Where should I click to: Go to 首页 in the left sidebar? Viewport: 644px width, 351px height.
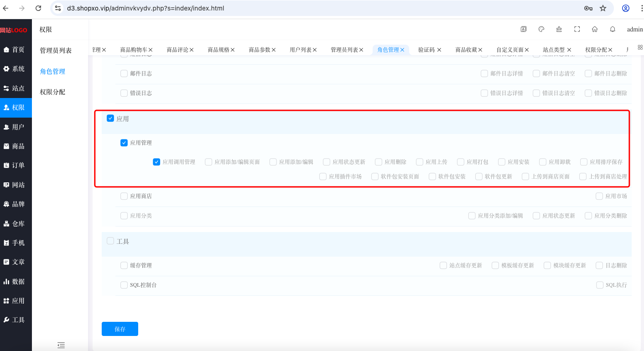[x=16, y=50]
